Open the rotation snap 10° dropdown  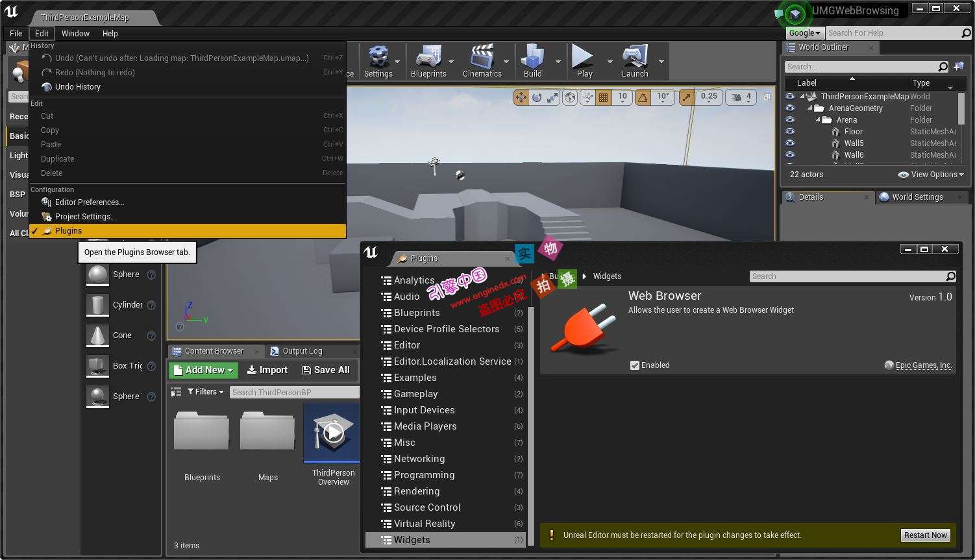coord(663,97)
